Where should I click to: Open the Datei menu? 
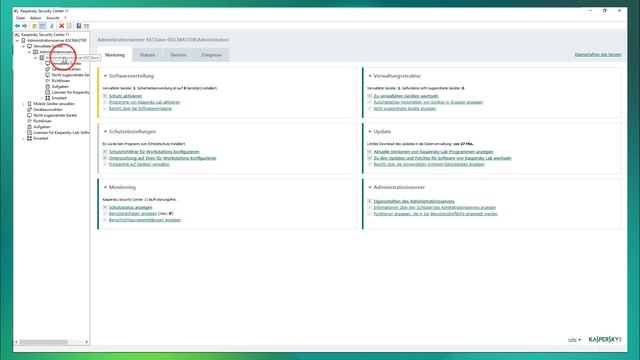point(20,18)
